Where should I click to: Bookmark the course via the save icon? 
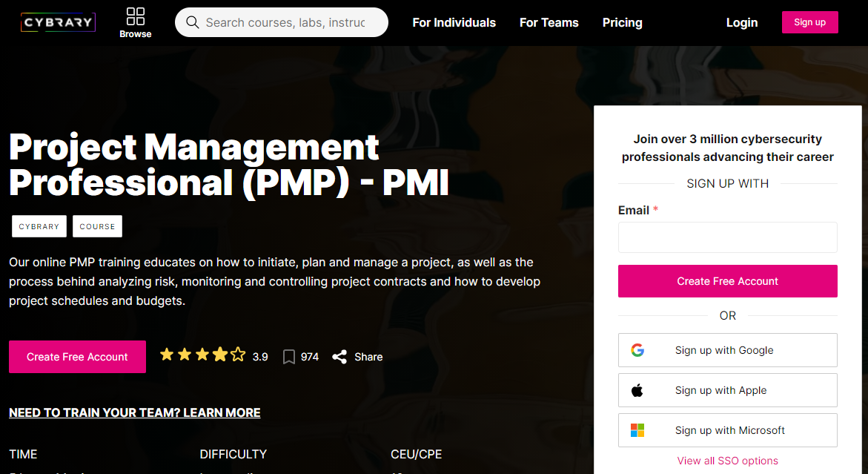tap(289, 357)
